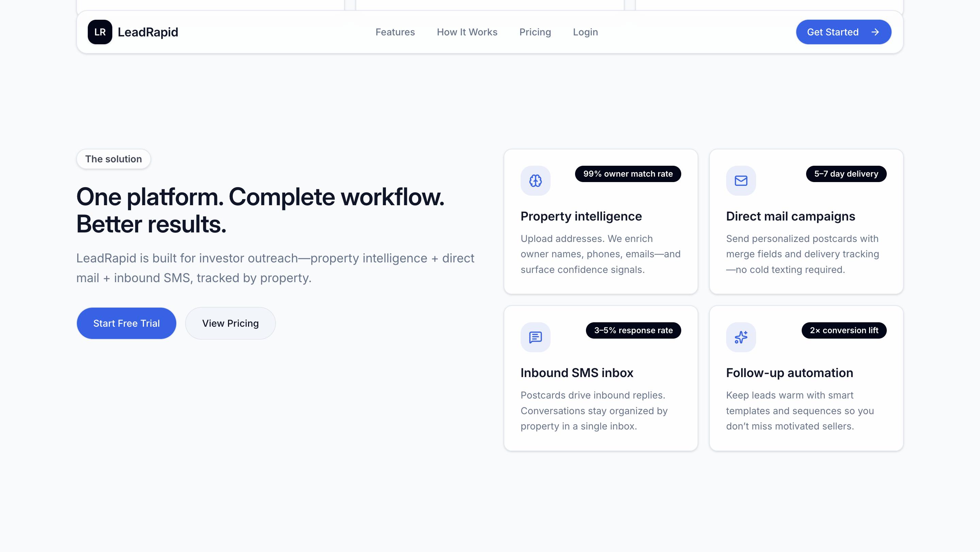
Task: Click the message icon for Inbound SMS
Action: click(x=535, y=337)
